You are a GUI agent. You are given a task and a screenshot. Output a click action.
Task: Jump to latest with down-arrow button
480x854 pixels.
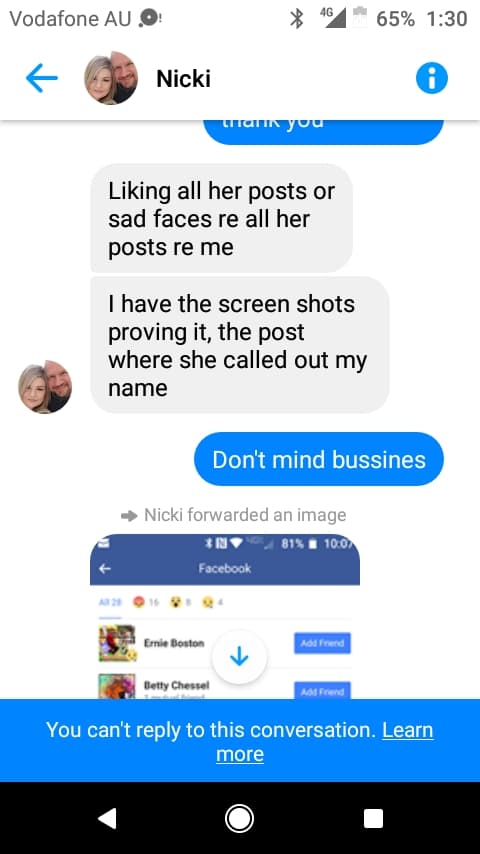click(239, 657)
